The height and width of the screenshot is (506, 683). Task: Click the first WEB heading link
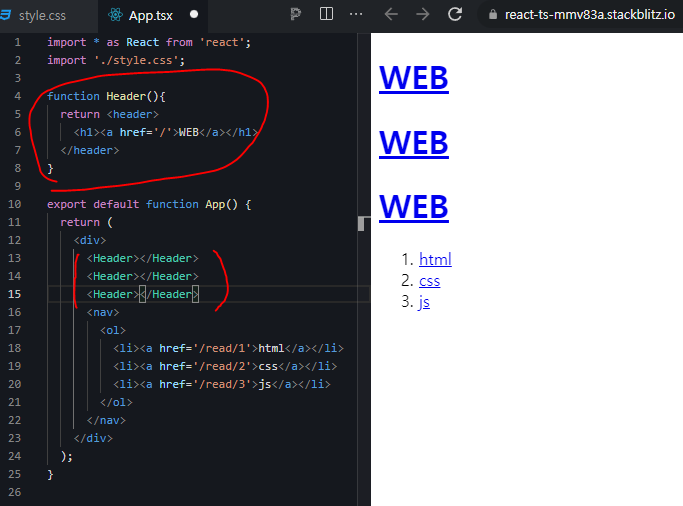[414, 78]
